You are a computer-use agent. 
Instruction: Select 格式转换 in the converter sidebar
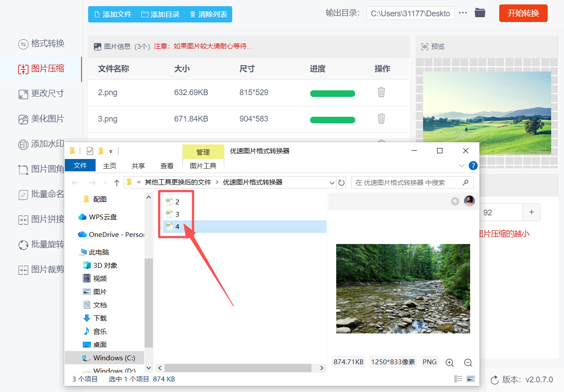(41, 44)
